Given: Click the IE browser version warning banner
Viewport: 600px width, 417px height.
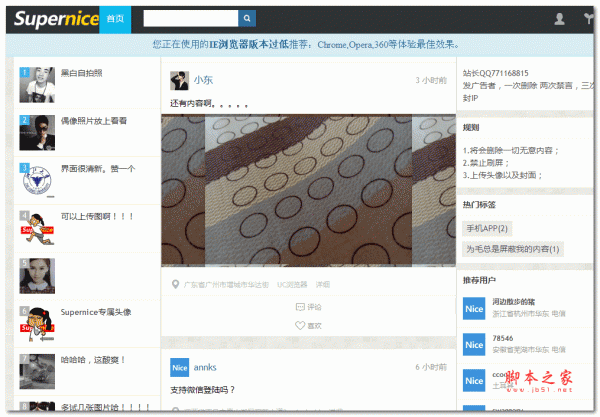Looking at the screenshot, I should click(300, 45).
